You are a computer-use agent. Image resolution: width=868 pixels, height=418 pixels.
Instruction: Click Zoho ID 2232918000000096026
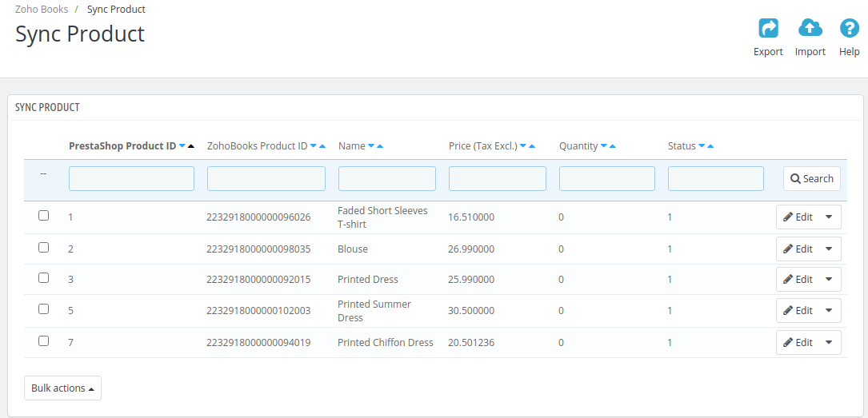coord(258,217)
